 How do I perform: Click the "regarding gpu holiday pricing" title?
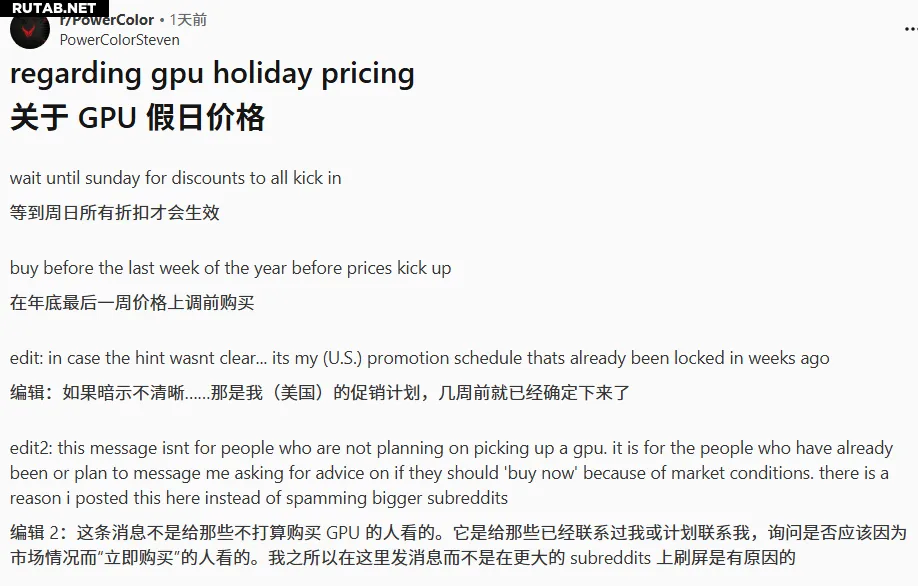click(x=212, y=73)
